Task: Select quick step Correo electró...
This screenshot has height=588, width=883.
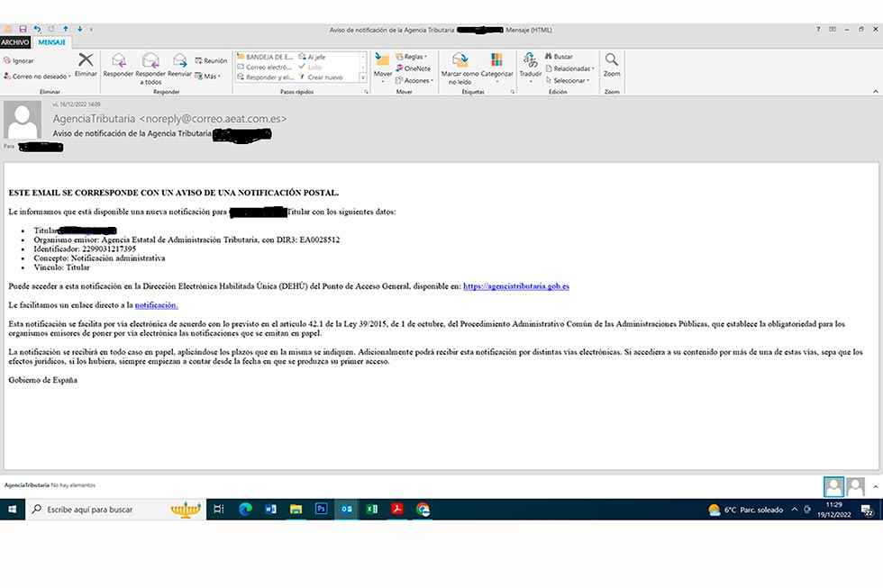Action: click(x=264, y=67)
